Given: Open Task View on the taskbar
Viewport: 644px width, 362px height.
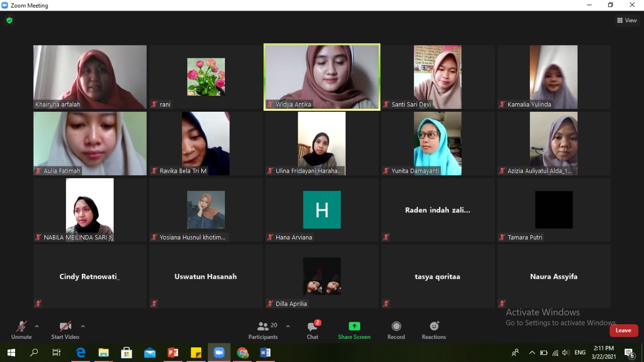Looking at the screenshot, I should [57, 352].
